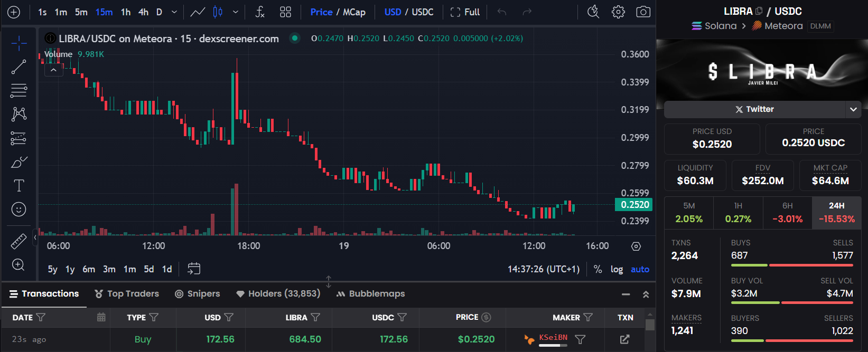Set the date range to 5d
This screenshot has height=352, width=868.
(x=149, y=269)
